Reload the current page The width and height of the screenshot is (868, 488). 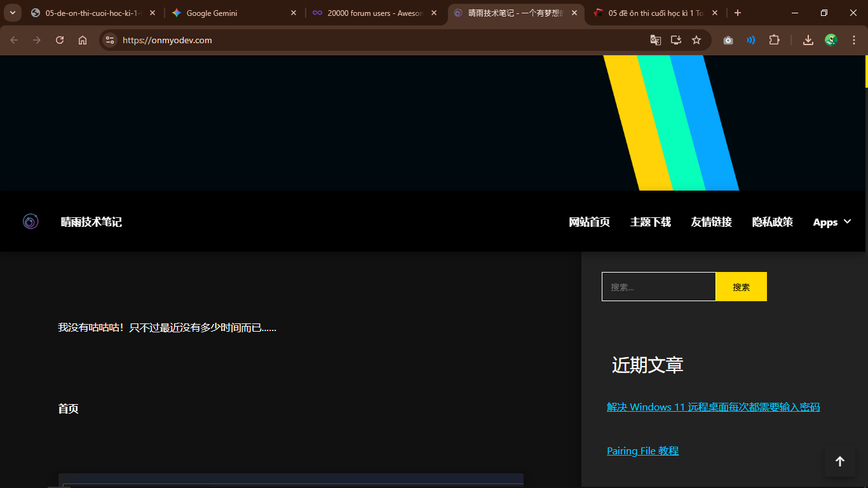[60, 40]
